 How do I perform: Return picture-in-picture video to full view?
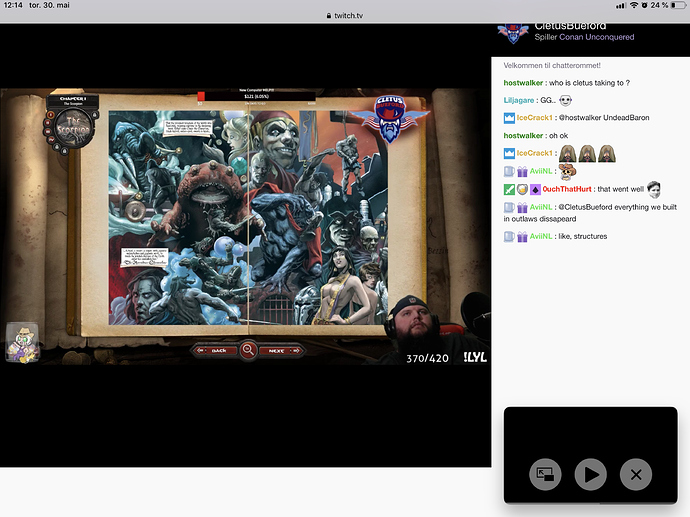click(545, 474)
